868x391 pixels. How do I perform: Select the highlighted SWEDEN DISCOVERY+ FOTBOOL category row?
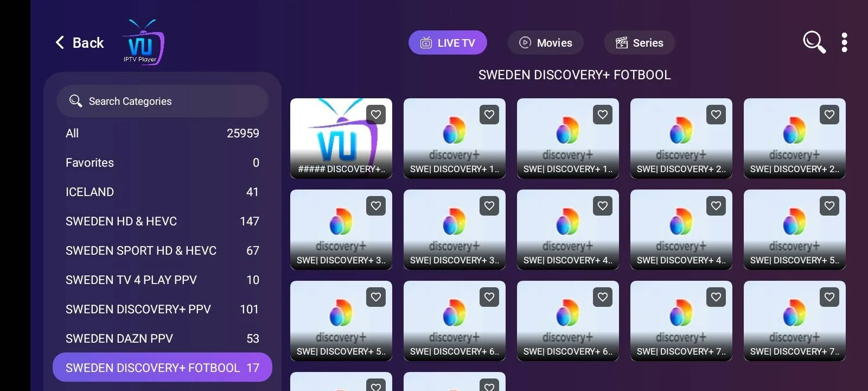click(x=162, y=368)
